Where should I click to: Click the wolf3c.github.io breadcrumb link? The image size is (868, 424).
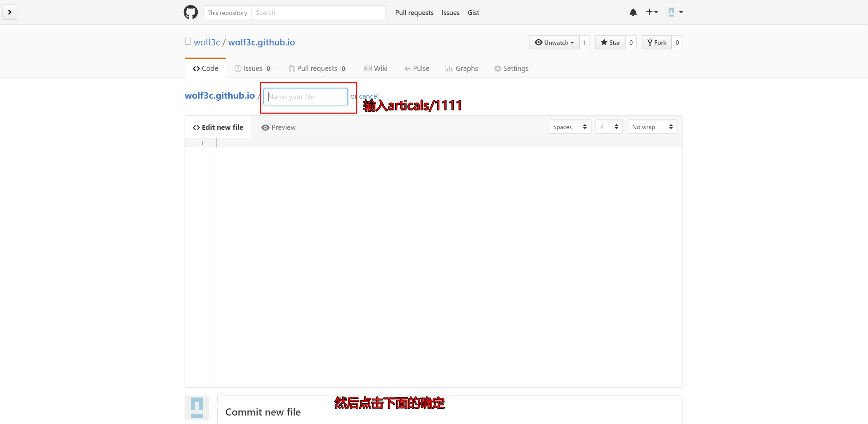tap(220, 96)
